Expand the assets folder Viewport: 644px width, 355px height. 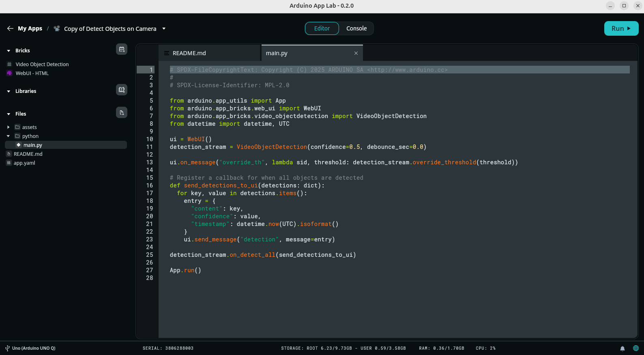point(9,127)
